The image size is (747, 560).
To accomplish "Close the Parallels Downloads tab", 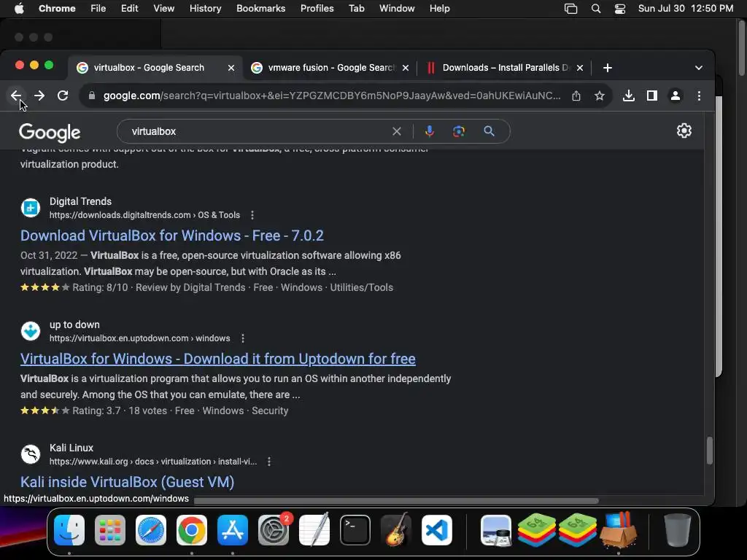I will pos(580,68).
